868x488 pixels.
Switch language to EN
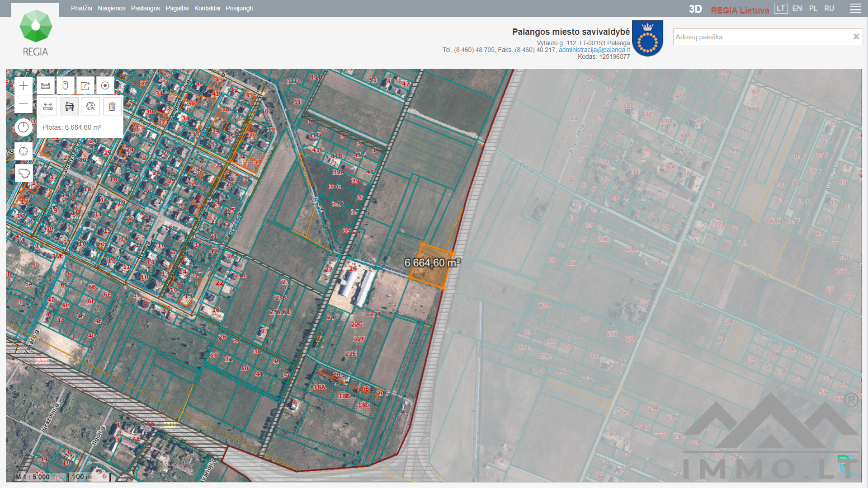[x=797, y=8]
